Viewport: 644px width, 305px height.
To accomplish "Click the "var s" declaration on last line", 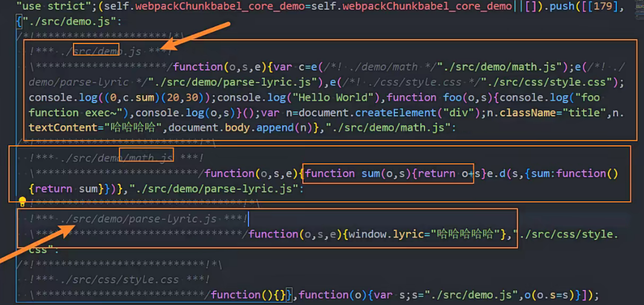I will pos(387,295).
